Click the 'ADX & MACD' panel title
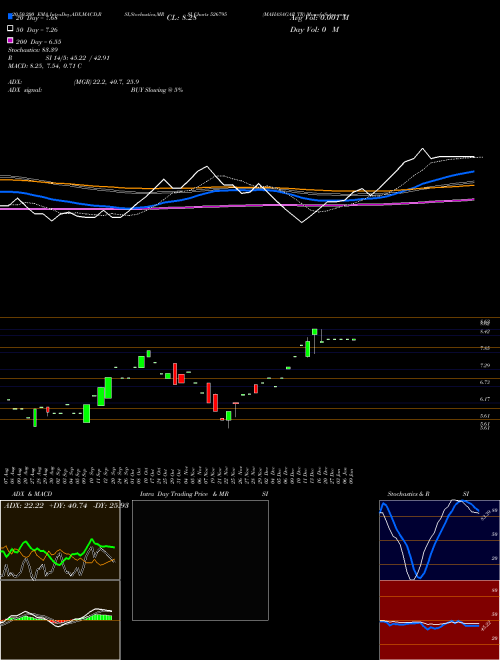The width and height of the screenshot is (500, 660). click(32, 494)
